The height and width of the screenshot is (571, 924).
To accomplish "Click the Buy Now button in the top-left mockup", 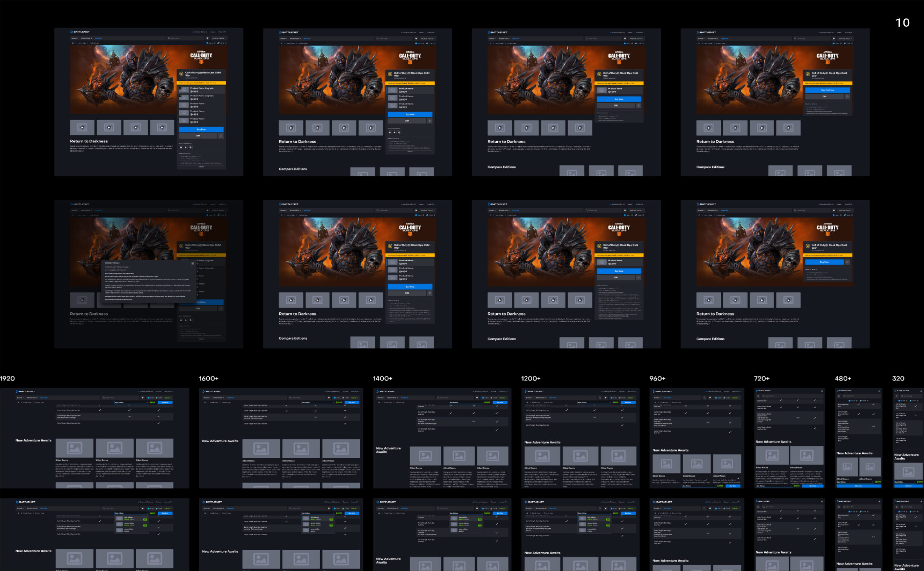I will pyautogui.click(x=201, y=130).
